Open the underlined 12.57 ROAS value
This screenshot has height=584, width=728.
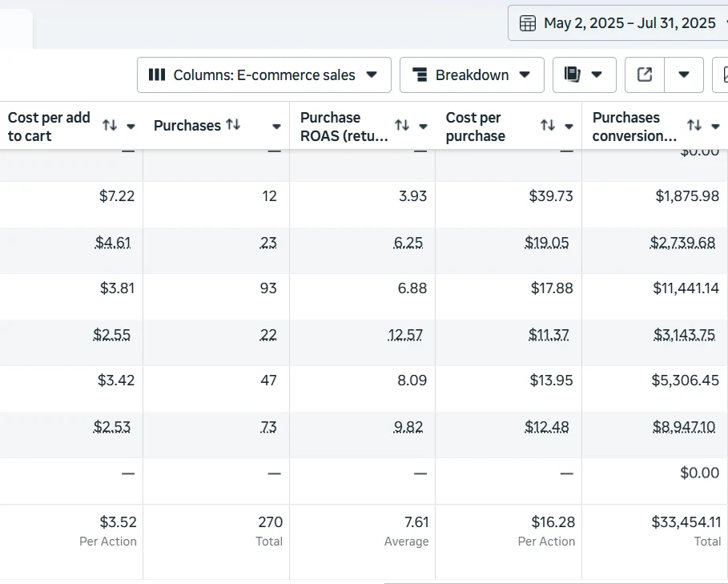[x=405, y=335]
